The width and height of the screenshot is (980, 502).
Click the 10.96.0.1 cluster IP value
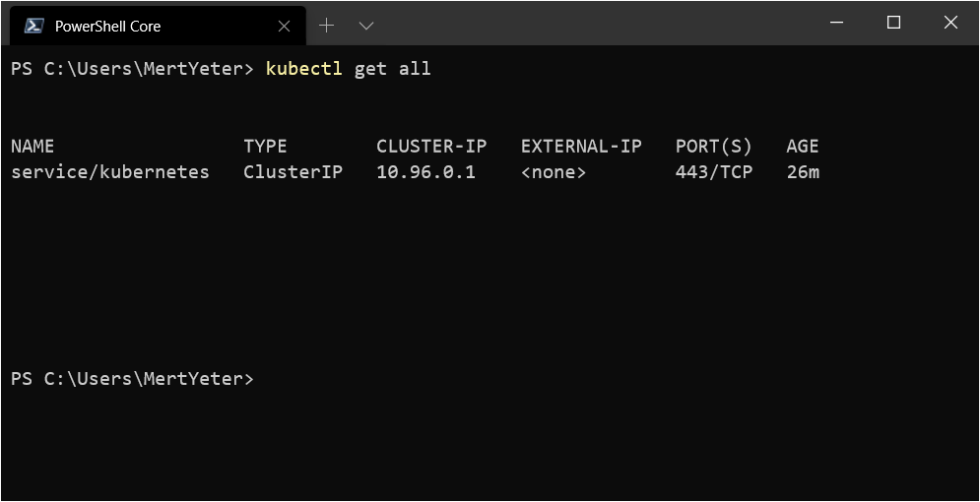[425, 171]
